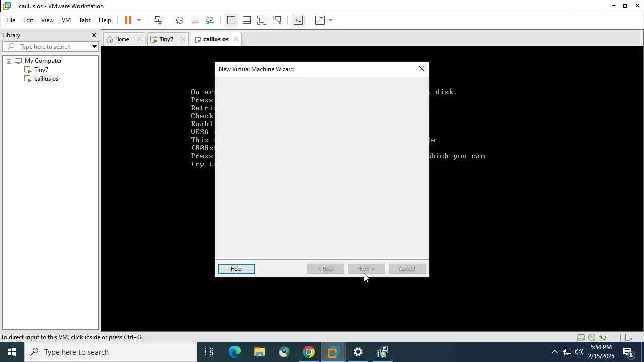The image size is (644, 362).
Task: Click the stretch guest display icon
Action: [320, 20]
